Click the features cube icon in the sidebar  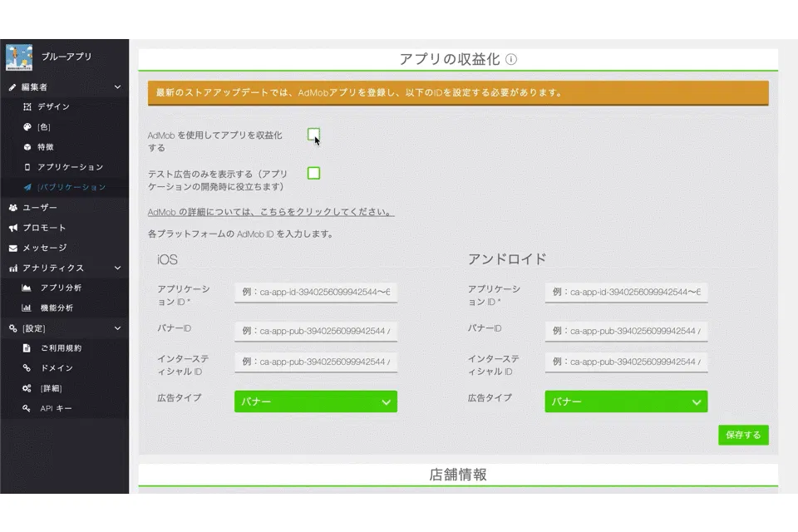(27, 147)
